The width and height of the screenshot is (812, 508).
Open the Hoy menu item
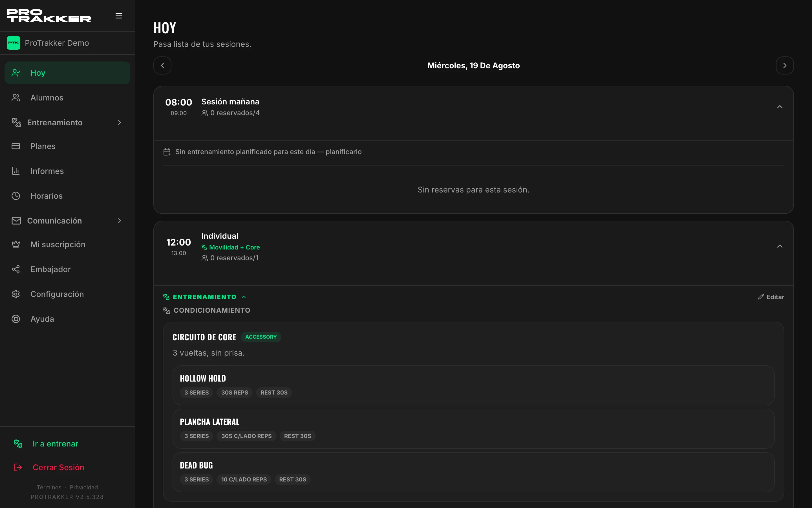point(67,73)
